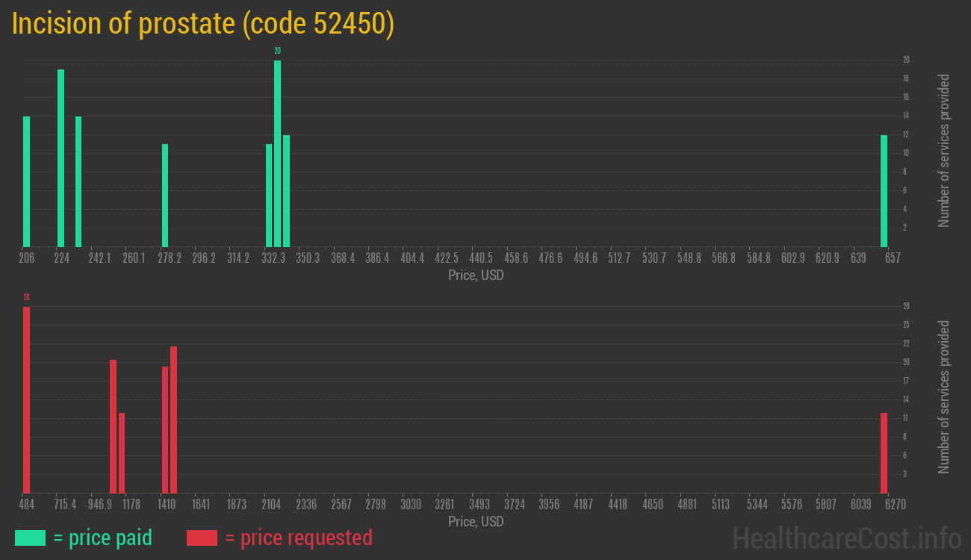971x560 pixels.
Task: Click the 440.5 tick on the green chart axis
Action: tap(481, 258)
